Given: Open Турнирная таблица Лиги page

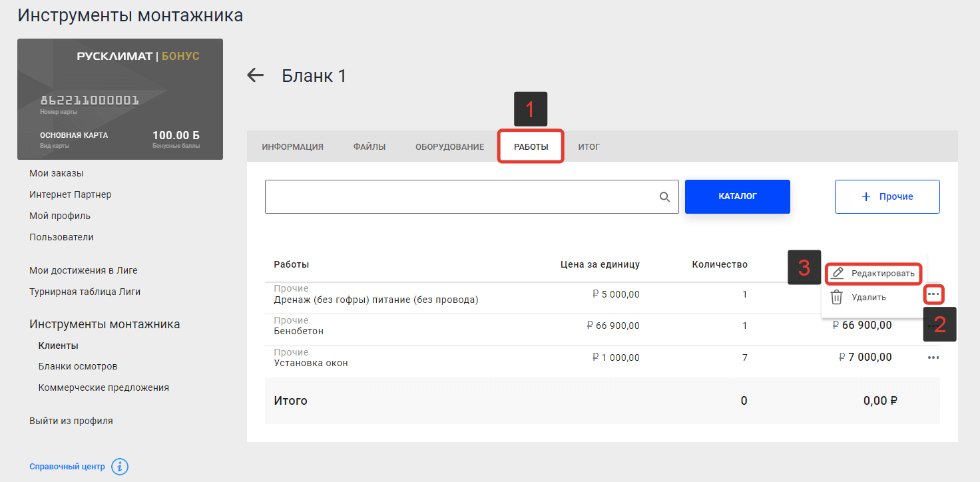Looking at the screenshot, I should click(85, 292).
